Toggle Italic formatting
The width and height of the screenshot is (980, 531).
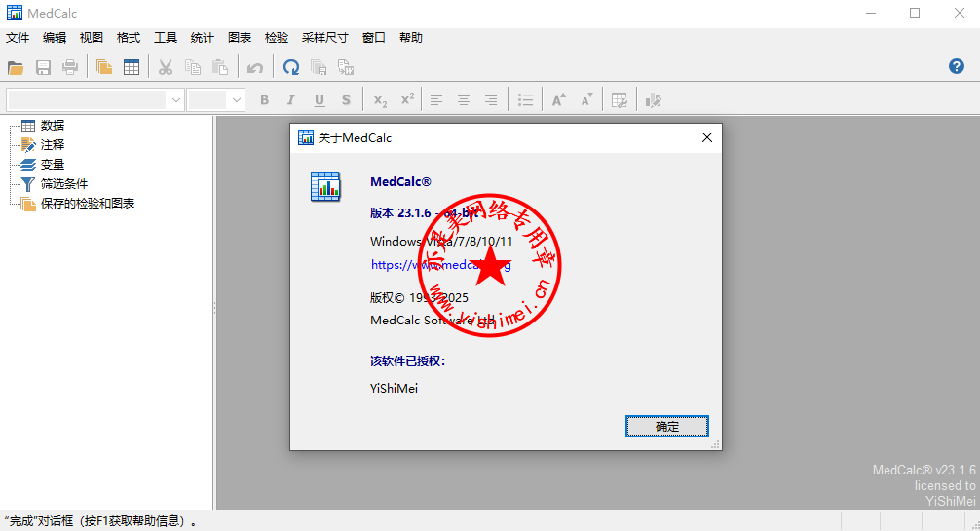290,100
